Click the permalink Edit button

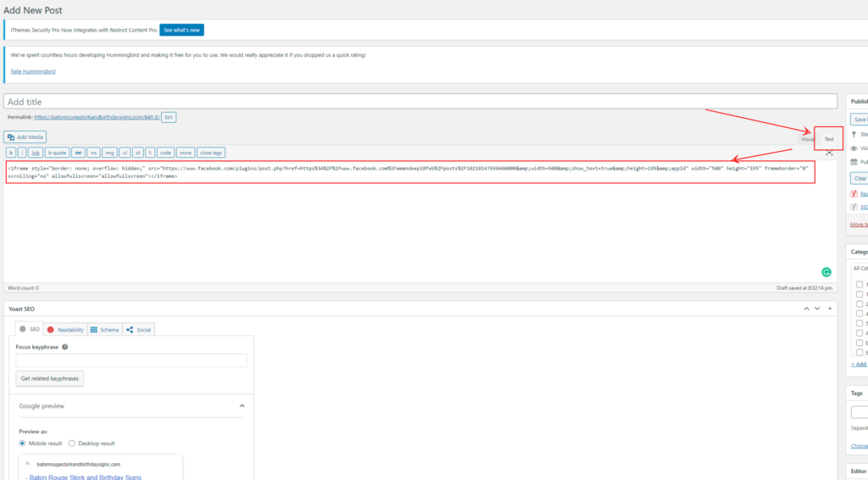point(169,117)
